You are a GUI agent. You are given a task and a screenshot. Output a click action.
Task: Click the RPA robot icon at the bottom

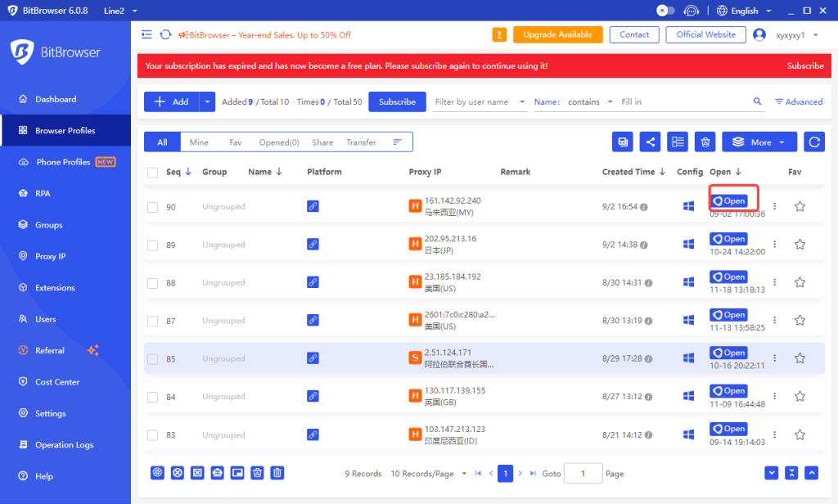[x=217, y=472]
